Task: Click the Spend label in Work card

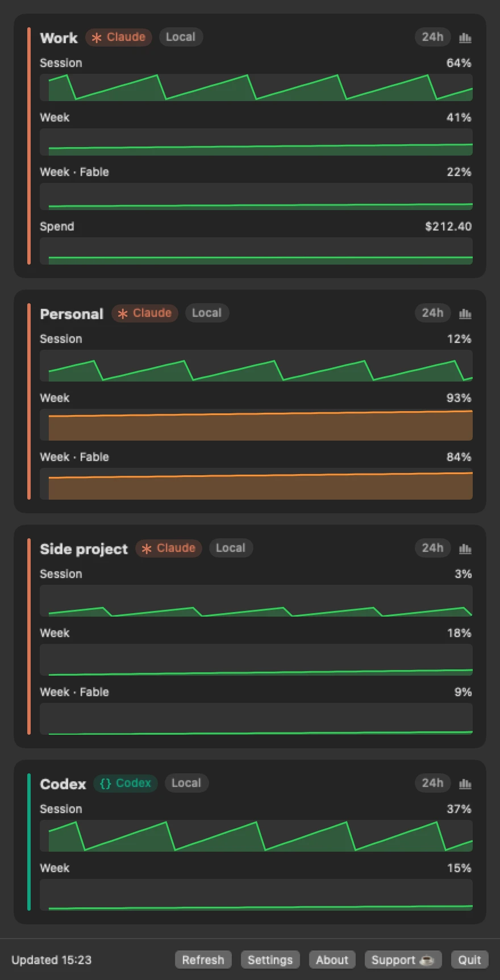Action: pos(57,227)
